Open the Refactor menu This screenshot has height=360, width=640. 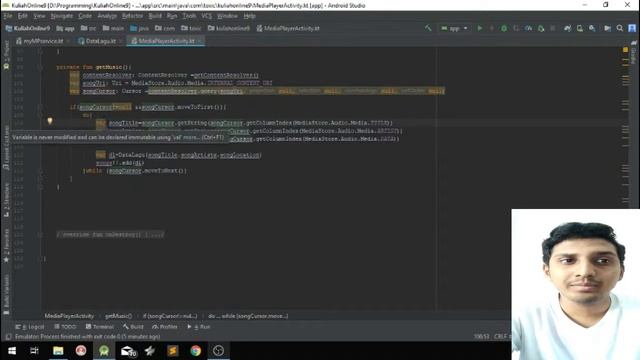pos(133,16)
